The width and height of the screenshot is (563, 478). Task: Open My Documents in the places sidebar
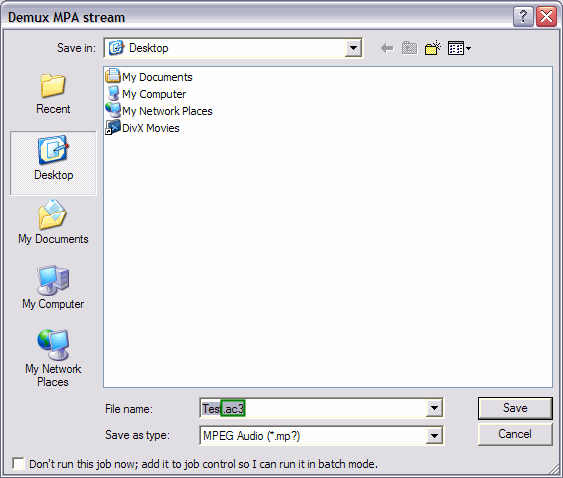tap(53, 223)
